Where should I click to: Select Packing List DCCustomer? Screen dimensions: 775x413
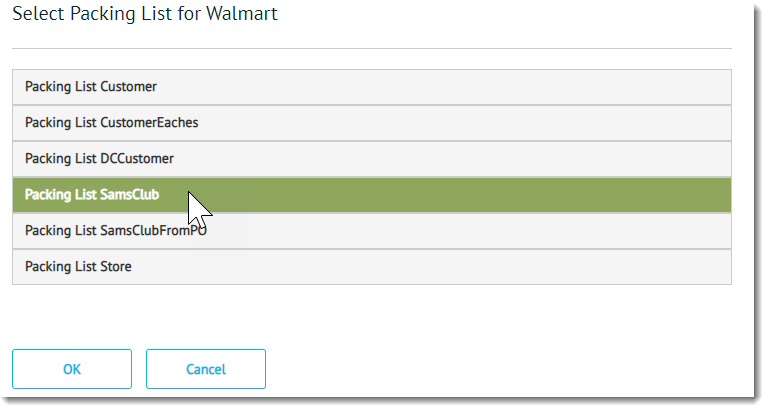pyautogui.click(x=371, y=159)
